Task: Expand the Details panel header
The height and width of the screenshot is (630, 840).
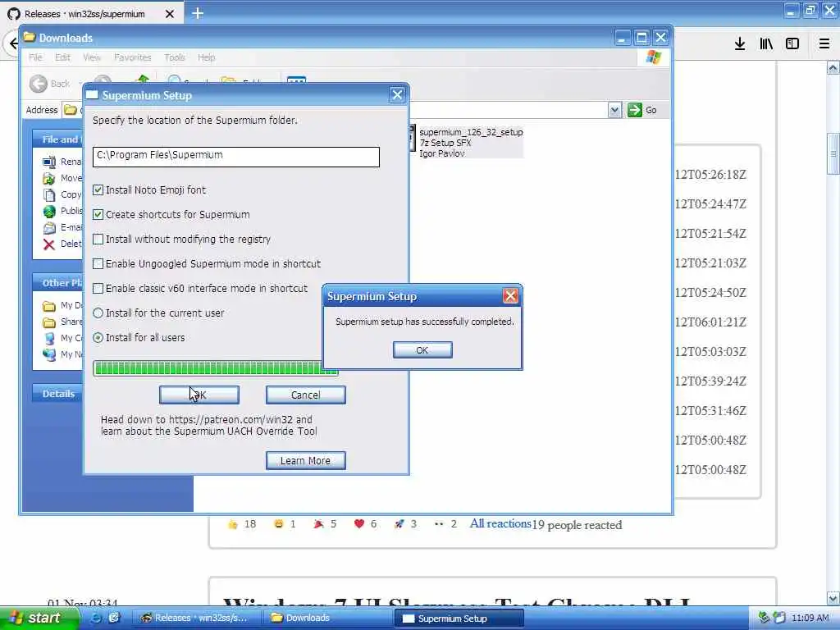Action: 58,393
